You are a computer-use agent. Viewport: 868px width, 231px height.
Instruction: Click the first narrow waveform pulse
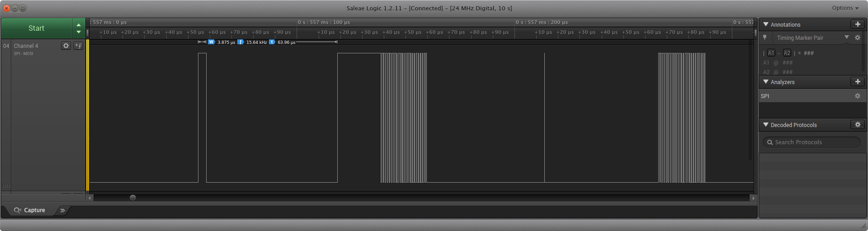click(202, 118)
